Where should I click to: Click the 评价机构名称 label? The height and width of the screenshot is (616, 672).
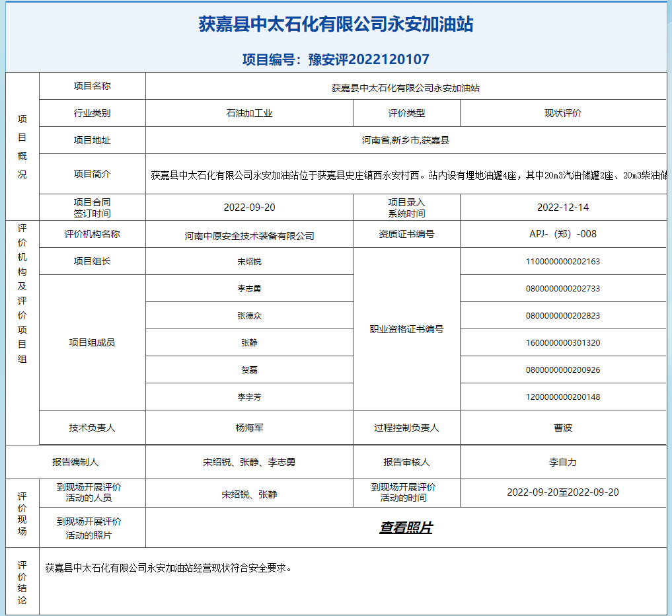pyautogui.click(x=92, y=234)
